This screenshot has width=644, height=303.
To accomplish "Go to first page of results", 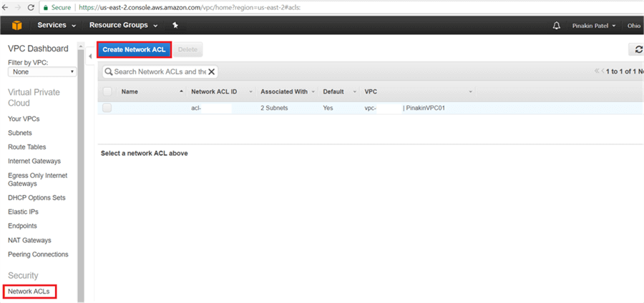I will point(597,71).
